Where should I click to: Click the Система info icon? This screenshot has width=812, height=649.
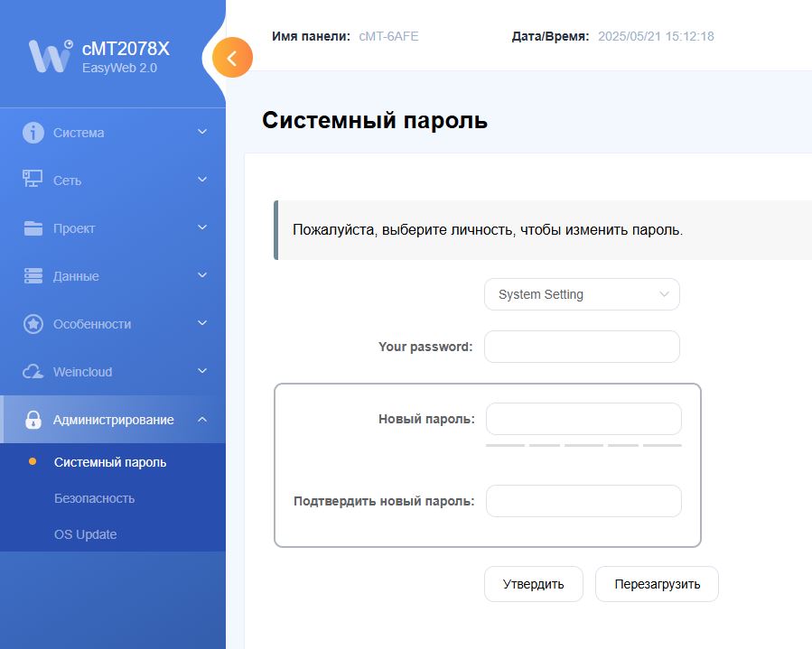pos(33,133)
